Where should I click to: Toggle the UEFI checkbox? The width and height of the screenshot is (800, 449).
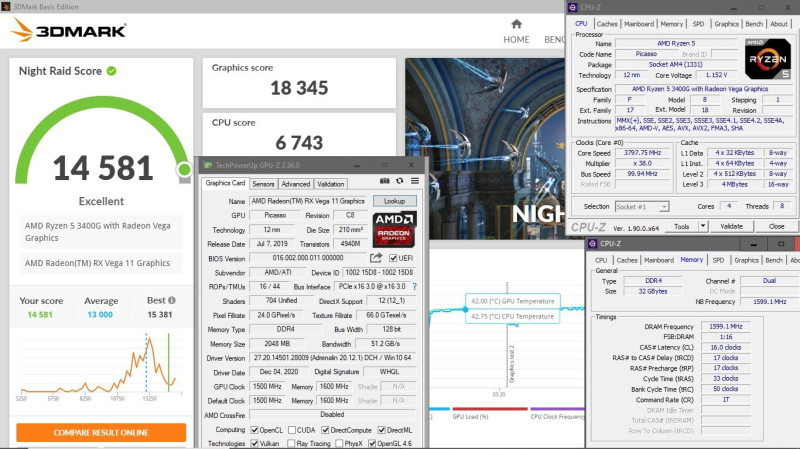pyautogui.click(x=393, y=258)
